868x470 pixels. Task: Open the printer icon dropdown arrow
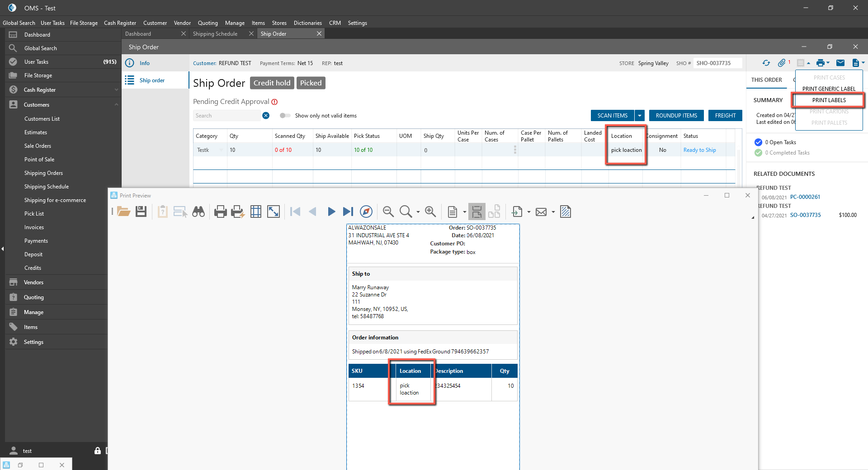828,63
